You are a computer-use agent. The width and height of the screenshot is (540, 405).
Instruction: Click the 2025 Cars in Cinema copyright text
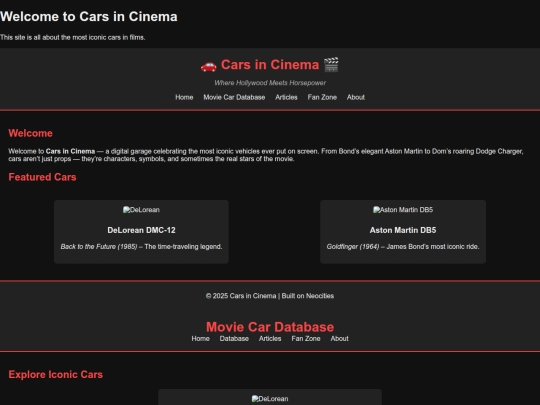point(270,296)
